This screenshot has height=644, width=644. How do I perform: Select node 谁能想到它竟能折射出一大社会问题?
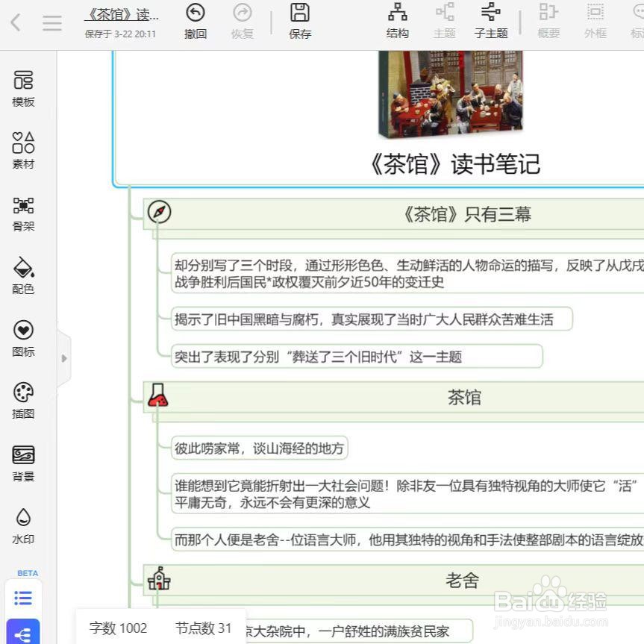407,494
